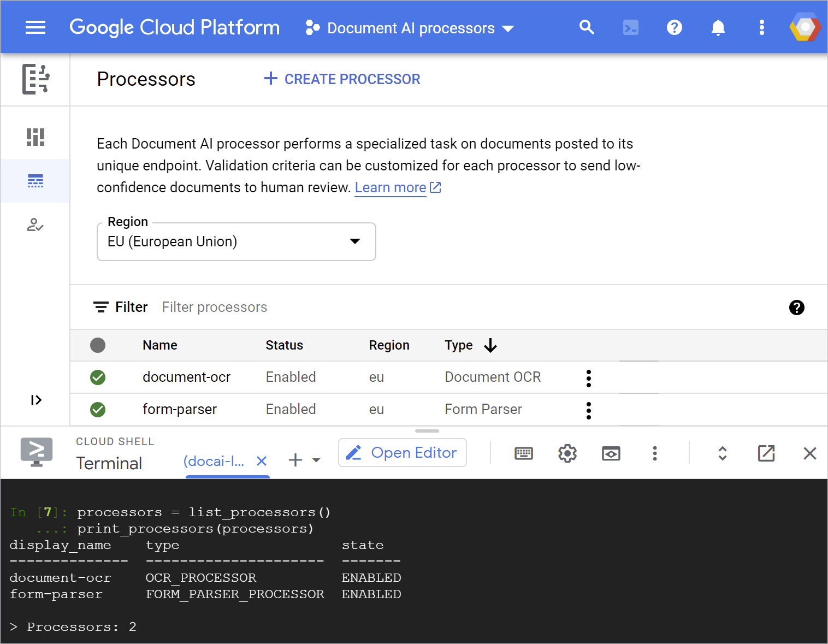Open the Region dropdown EU (European Union)
The height and width of the screenshot is (644, 828).
[x=236, y=242]
